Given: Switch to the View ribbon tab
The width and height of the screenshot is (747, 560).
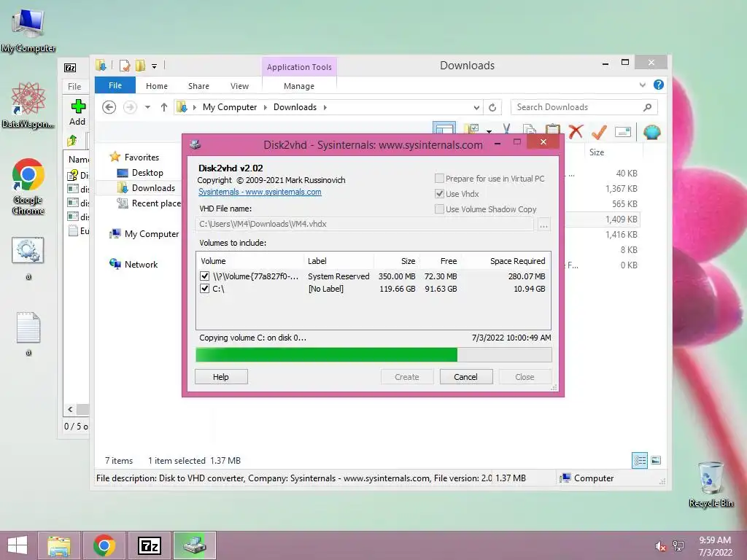Looking at the screenshot, I should pyautogui.click(x=239, y=86).
